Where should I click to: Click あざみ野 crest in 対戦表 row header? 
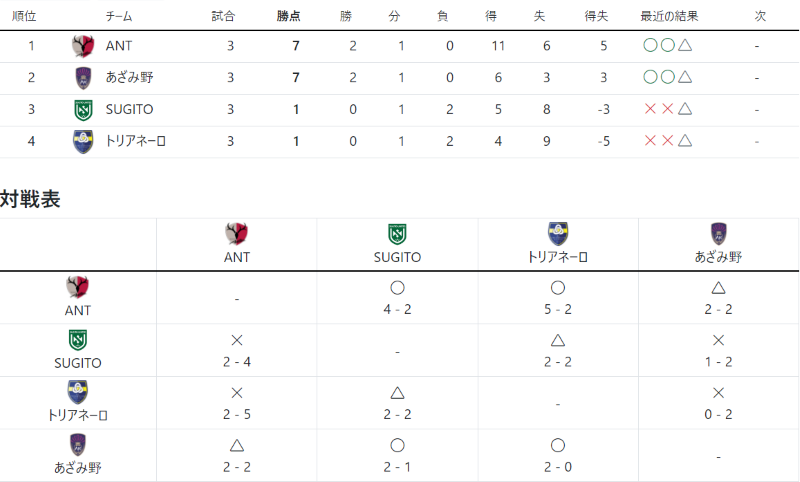coord(78,445)
